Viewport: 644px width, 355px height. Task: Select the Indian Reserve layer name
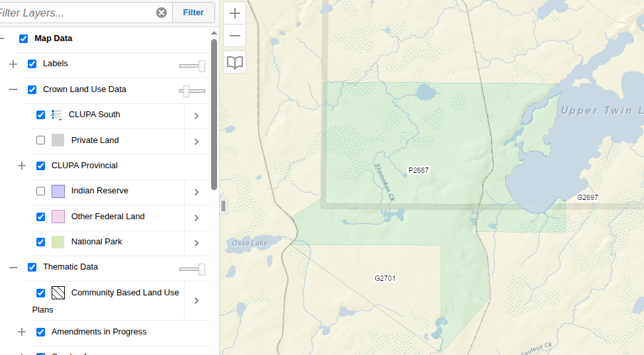click(100, 191)
